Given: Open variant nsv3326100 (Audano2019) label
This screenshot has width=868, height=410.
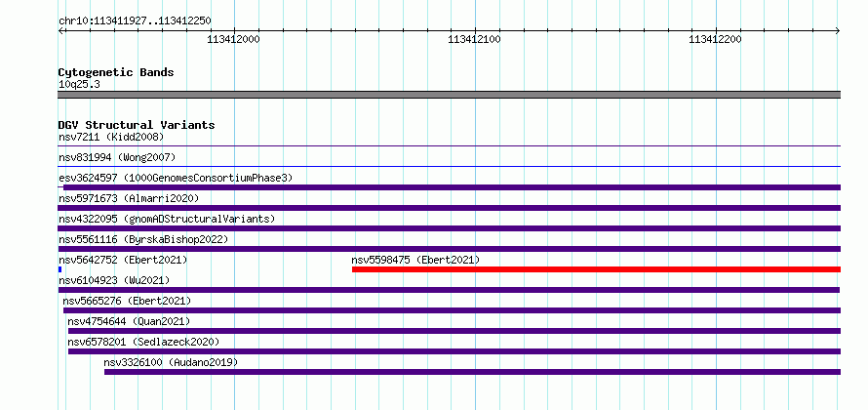Looking at the screenshot, I should tap(171, 362).
